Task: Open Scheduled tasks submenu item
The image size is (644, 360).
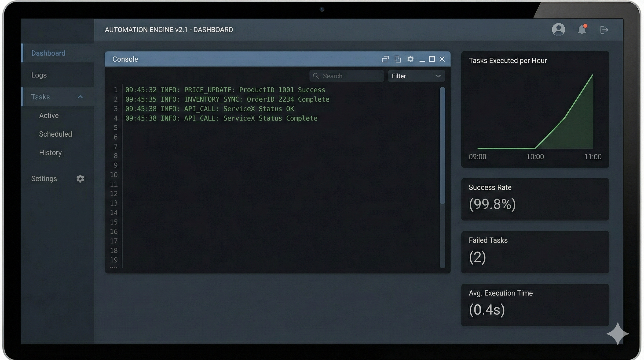Action: point(55,134)
